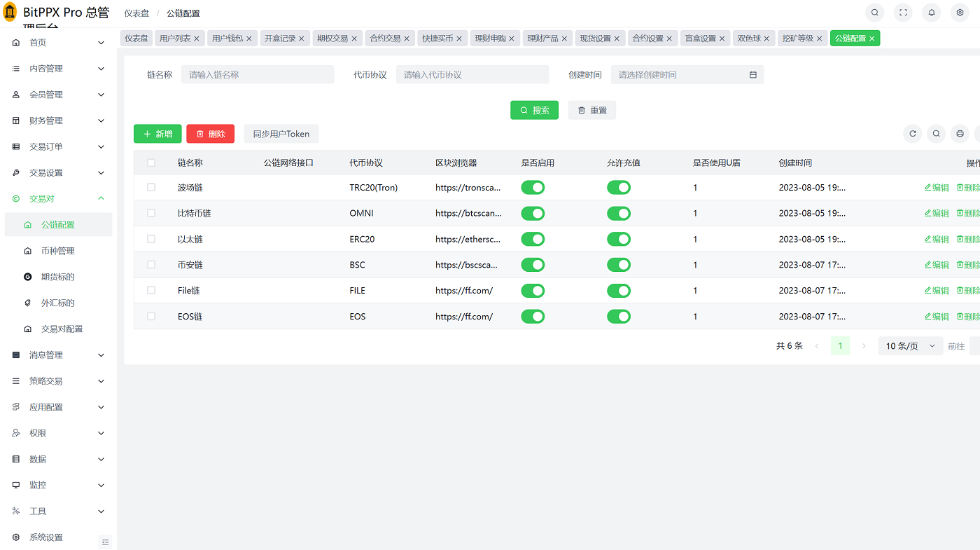Check the 波场链 row checkbox
The width and height of the screenshot is (980, 550).
click(151, 187)
